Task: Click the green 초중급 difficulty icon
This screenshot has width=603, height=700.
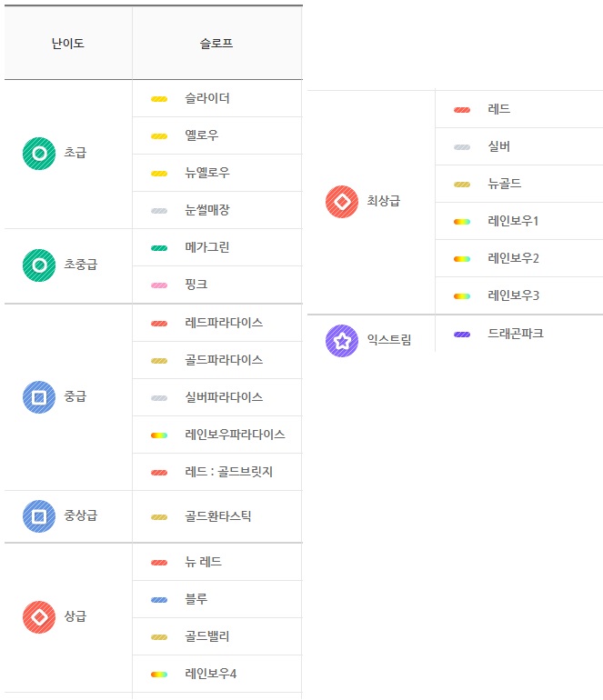Action: pyautogui.click(x=39, y=265)
